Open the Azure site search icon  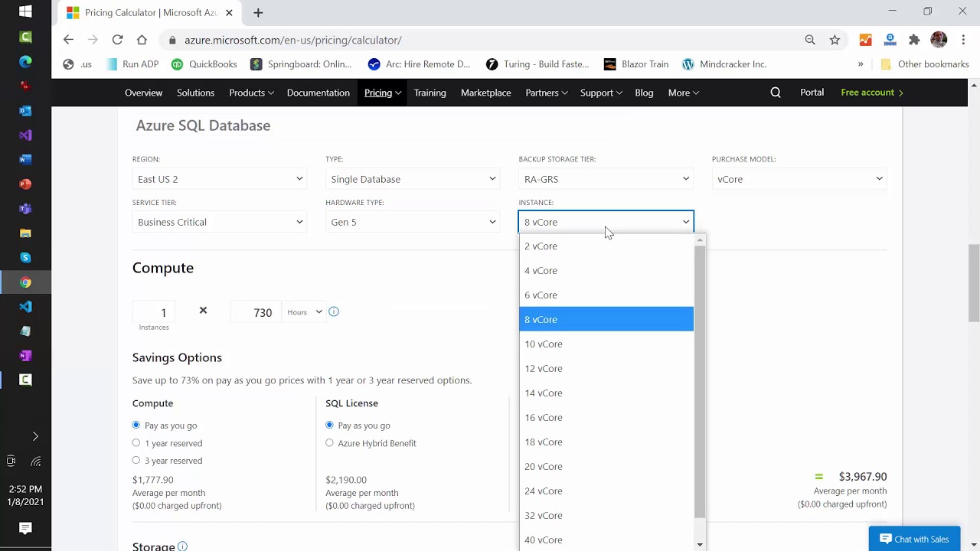point(776,93)
